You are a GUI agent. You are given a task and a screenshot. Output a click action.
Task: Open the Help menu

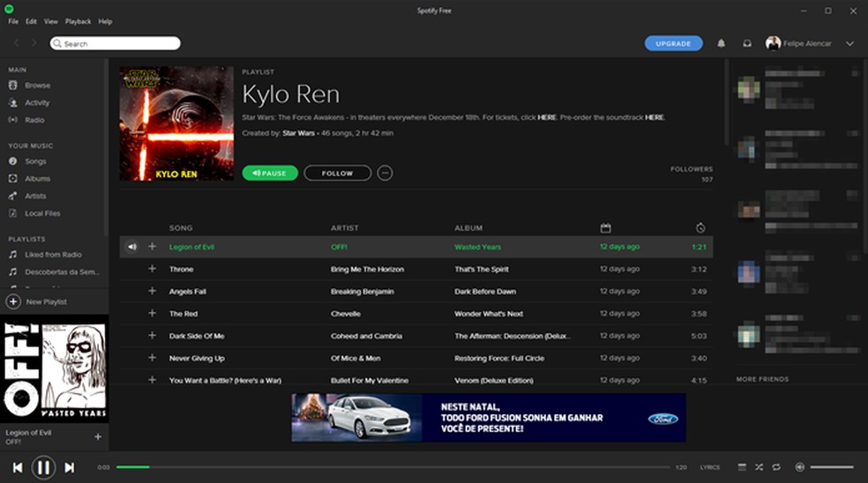click(x=105, y=21)
